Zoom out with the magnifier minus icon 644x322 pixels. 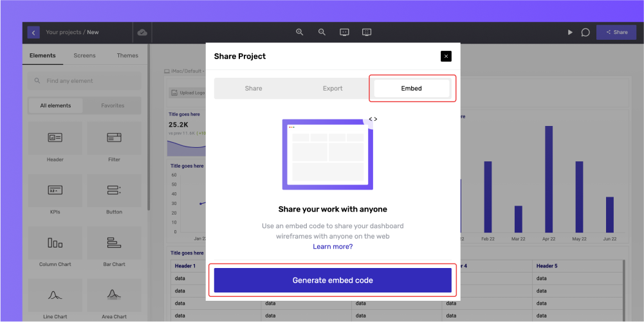point(322,32)
